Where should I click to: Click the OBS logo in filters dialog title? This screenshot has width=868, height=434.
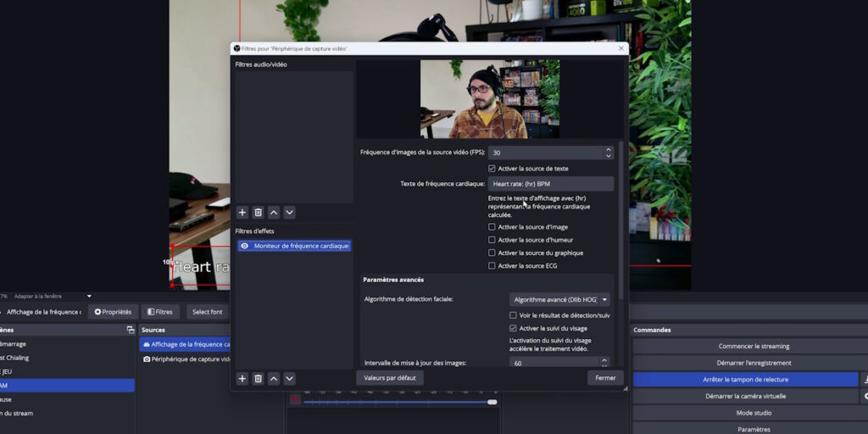click(x=237, y=48)
